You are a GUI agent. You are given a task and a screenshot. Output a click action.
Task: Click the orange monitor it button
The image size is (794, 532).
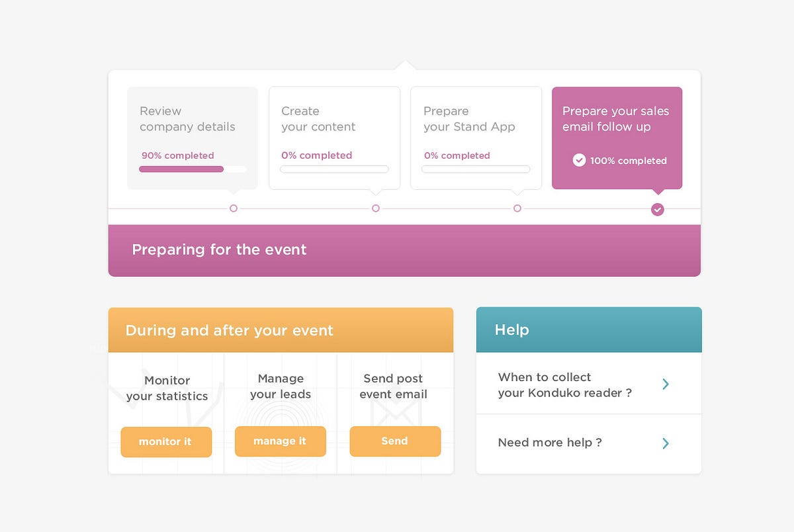pyautogui.click(x=166, y=442)
